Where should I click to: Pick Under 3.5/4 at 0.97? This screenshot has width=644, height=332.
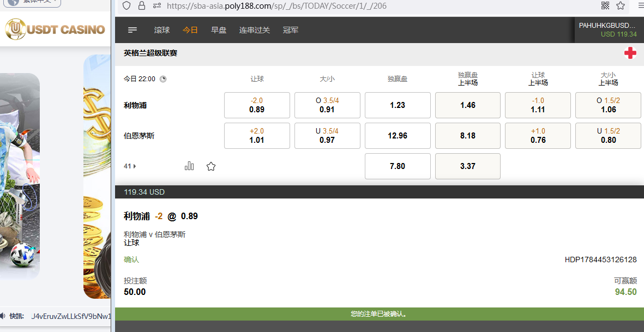[327, 135]
